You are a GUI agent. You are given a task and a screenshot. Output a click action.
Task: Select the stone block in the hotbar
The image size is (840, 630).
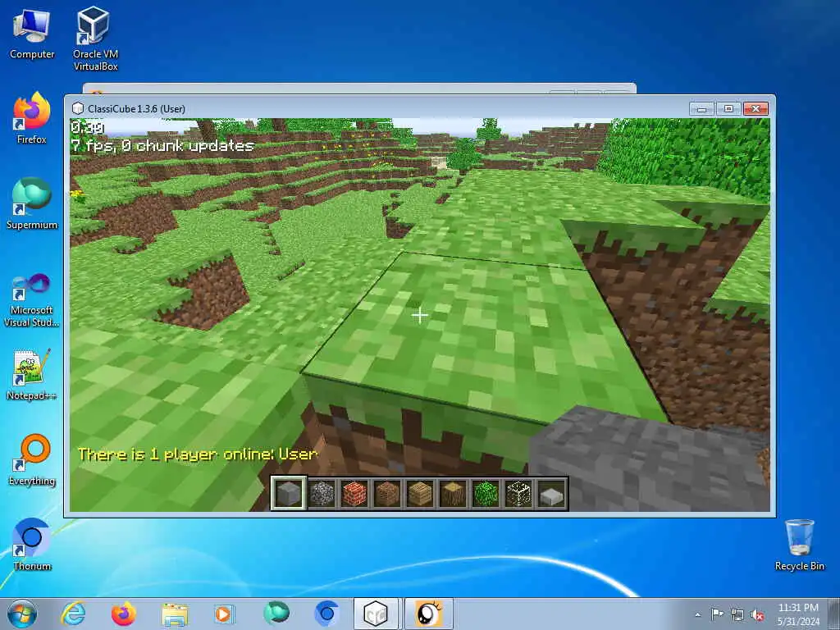pyautogui.click(x=289, y=493)
